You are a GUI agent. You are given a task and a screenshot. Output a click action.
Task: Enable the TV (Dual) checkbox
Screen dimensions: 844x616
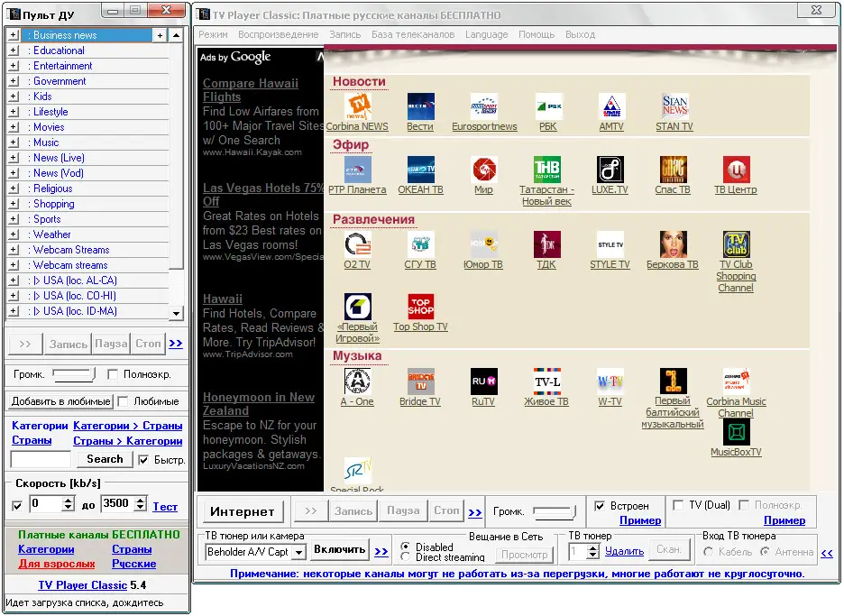point(679,505)
